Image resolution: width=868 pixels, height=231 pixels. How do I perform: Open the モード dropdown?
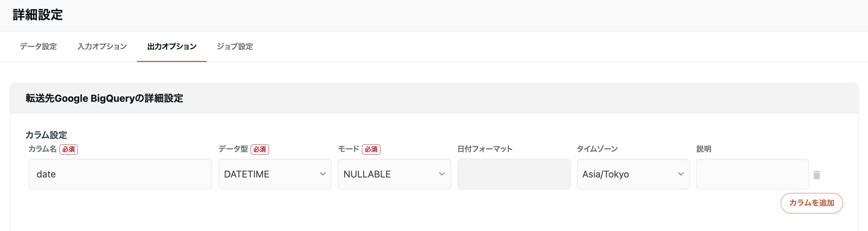click(x=394, y=174)
